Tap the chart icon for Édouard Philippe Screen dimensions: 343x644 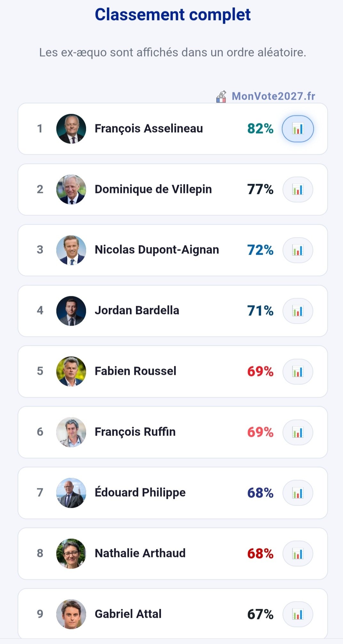coord(298,493)
